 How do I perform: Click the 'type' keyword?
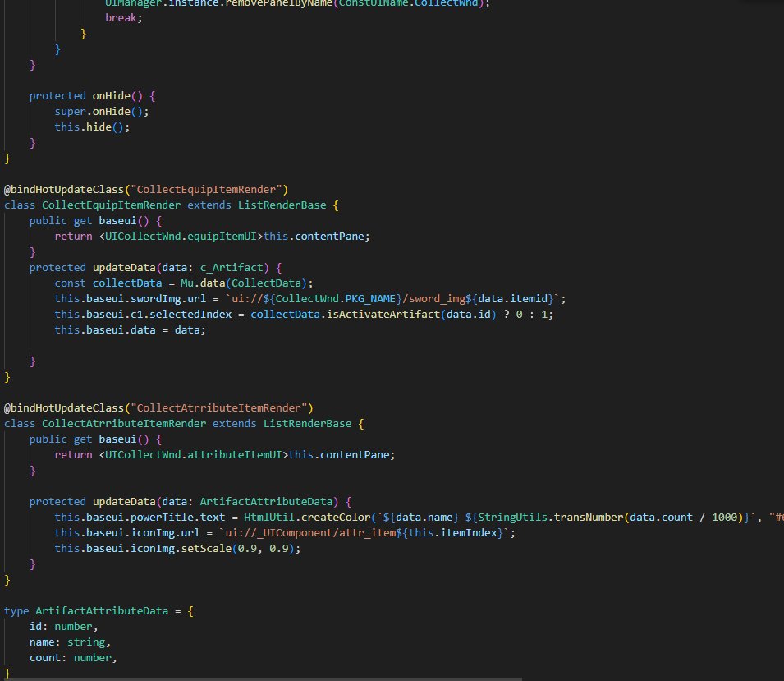16,610
